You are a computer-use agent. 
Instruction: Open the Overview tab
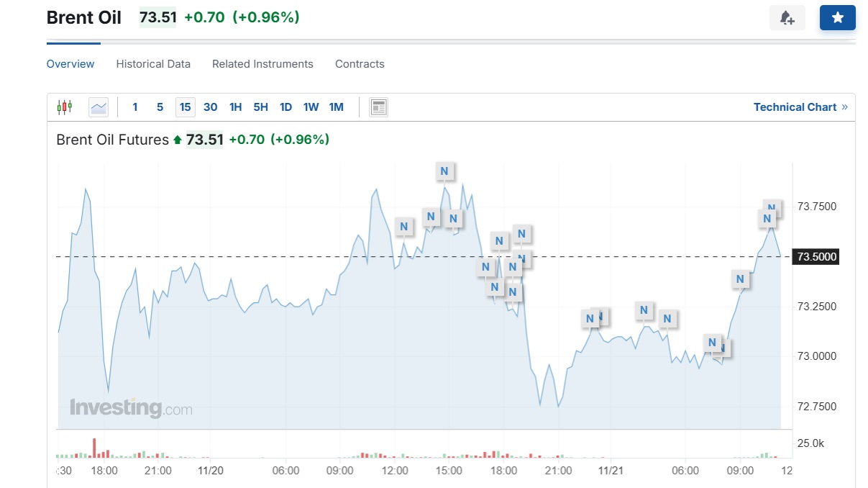(x=70, y=64)
